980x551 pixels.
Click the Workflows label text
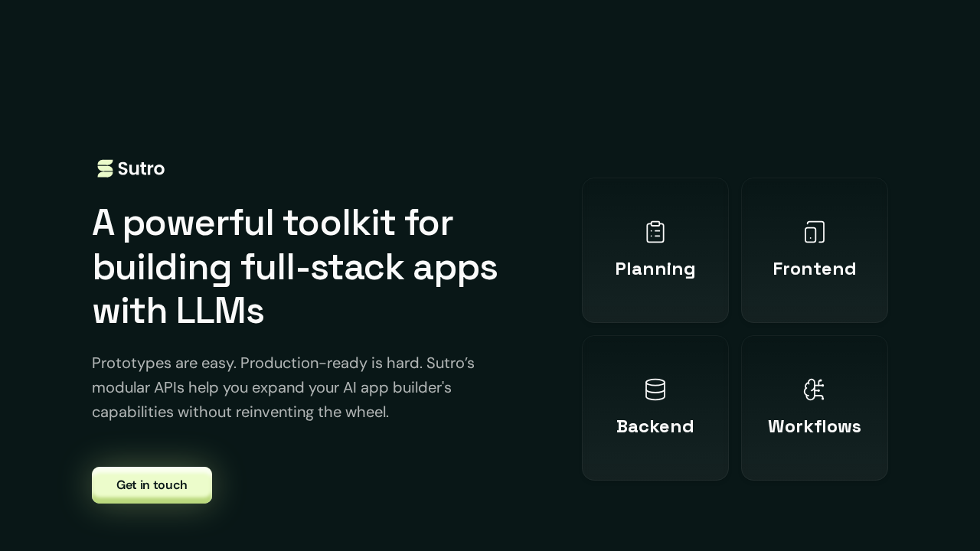point(815,427)
